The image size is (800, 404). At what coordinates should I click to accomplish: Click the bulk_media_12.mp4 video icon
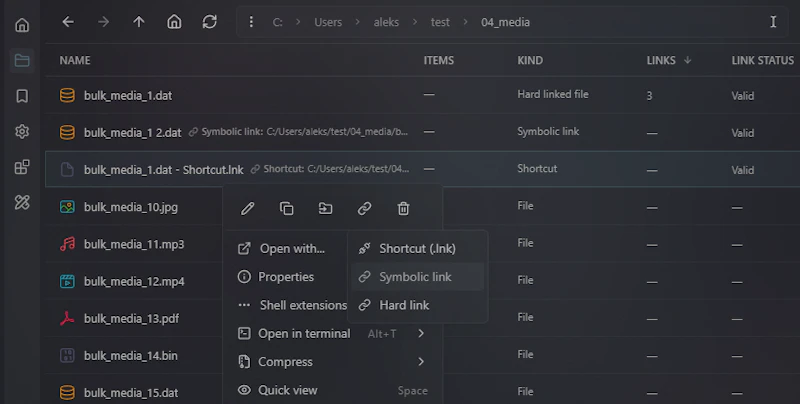[67, 281]
